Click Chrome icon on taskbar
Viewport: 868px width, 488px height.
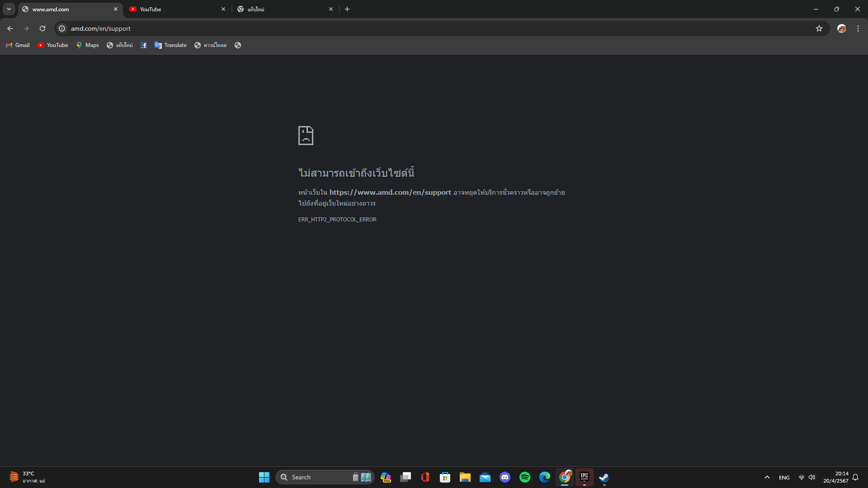pyautogui.click(x=565, y=477)
